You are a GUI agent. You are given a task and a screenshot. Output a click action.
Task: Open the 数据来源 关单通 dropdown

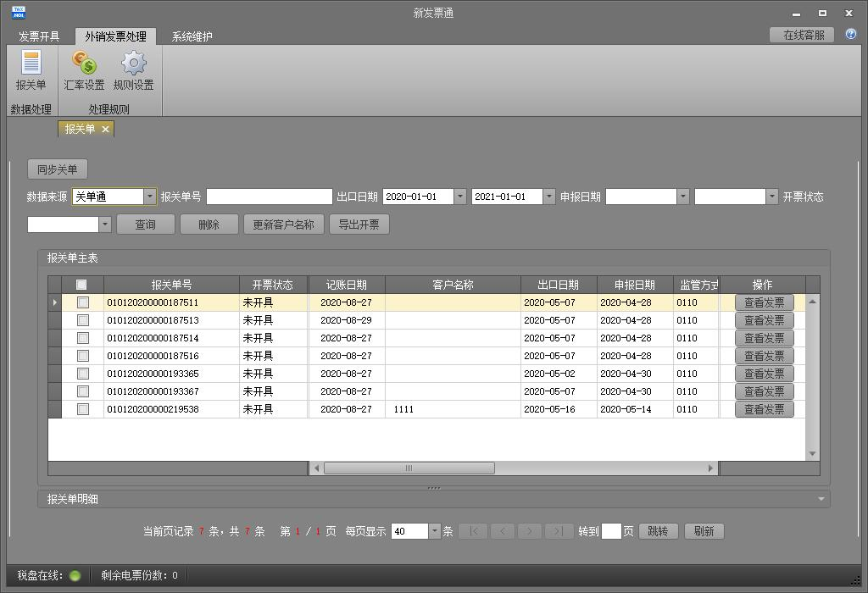(149, 197)
